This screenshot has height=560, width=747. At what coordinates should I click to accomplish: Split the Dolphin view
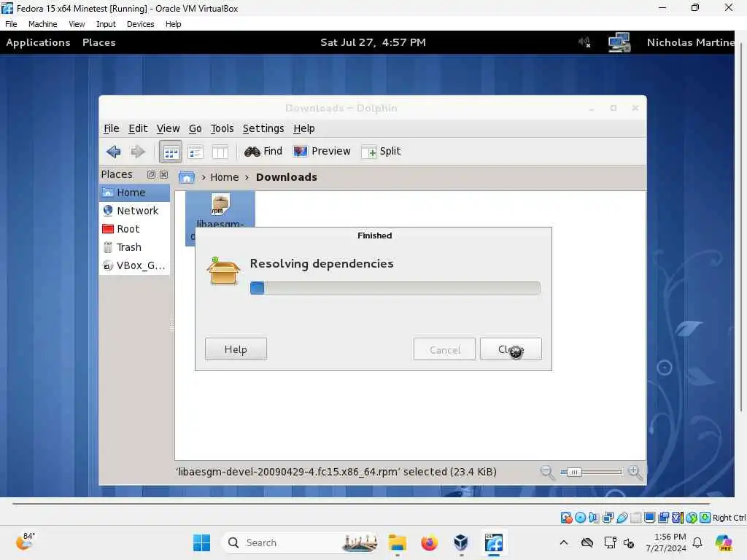[x=381, y=152]
